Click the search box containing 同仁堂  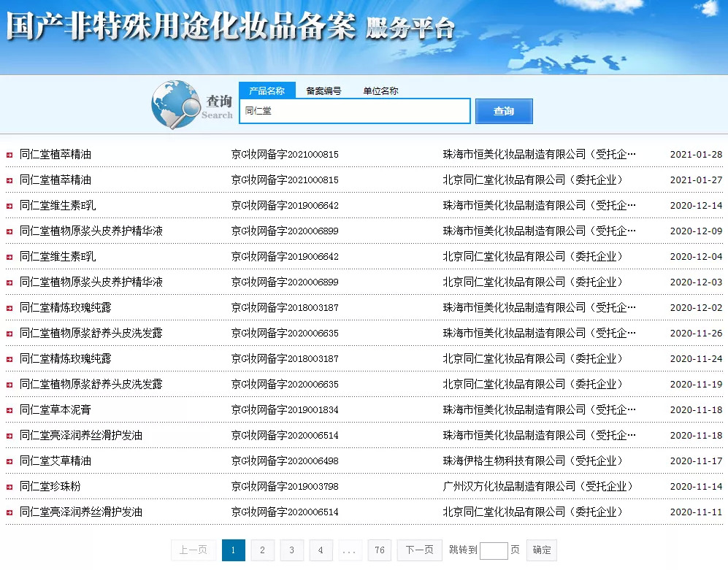tap(355, 111)
